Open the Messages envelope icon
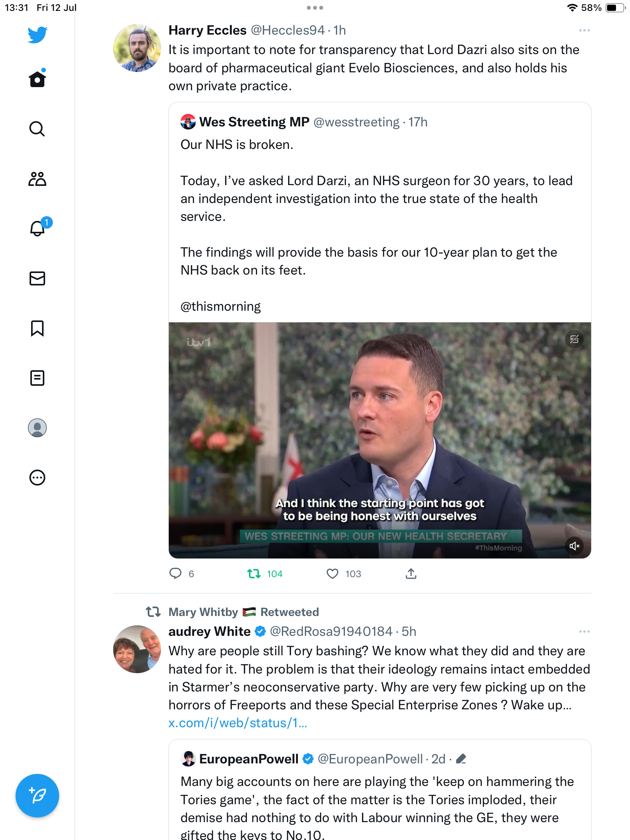The image size is (630, 840). pos(37,278)
